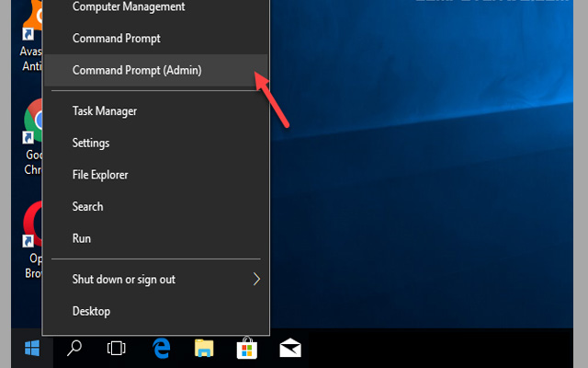Click the Windows Start button
588x368 pixels.
point(32,349)
